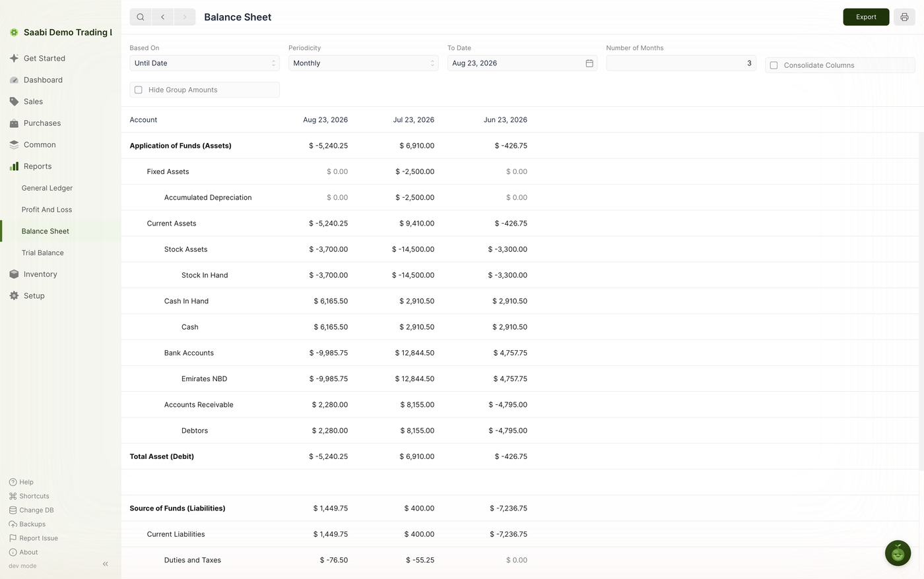Tick the Hide Group Amounts checkbox
The height and width of the screenshot is (579, 924).
[139, 90]
